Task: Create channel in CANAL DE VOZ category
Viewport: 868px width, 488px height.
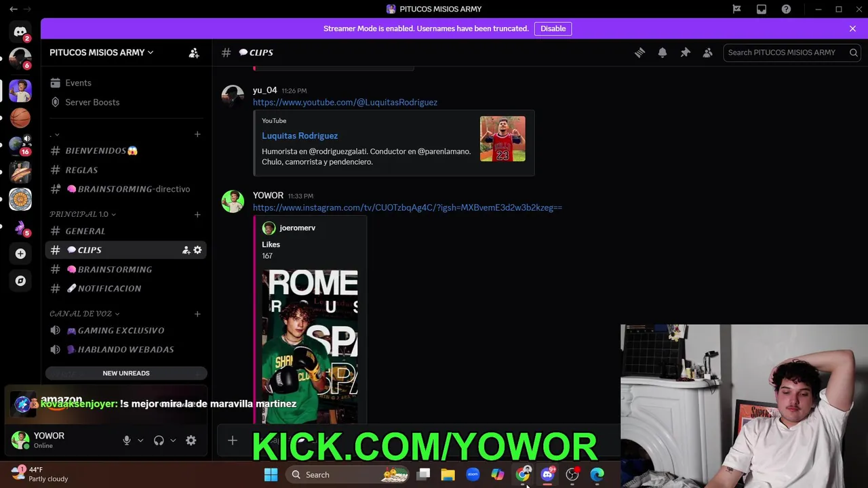Action: (x=197, y=314)
